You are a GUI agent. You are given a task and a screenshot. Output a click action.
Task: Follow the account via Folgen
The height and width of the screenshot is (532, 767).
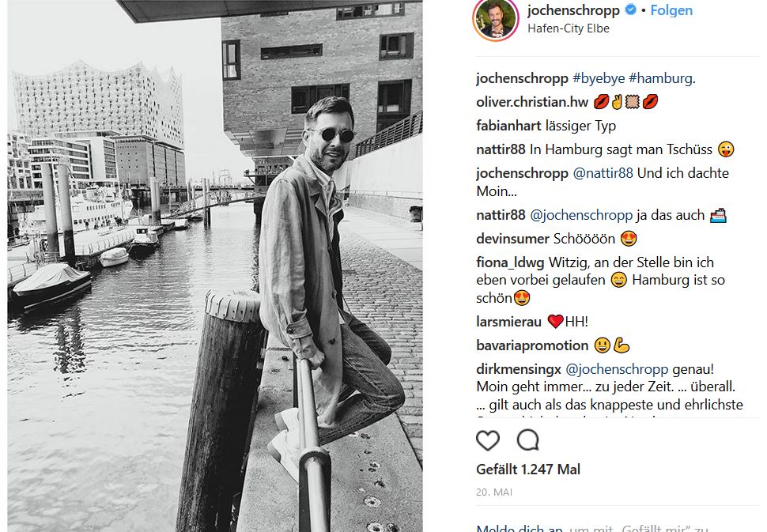[671, 10]
